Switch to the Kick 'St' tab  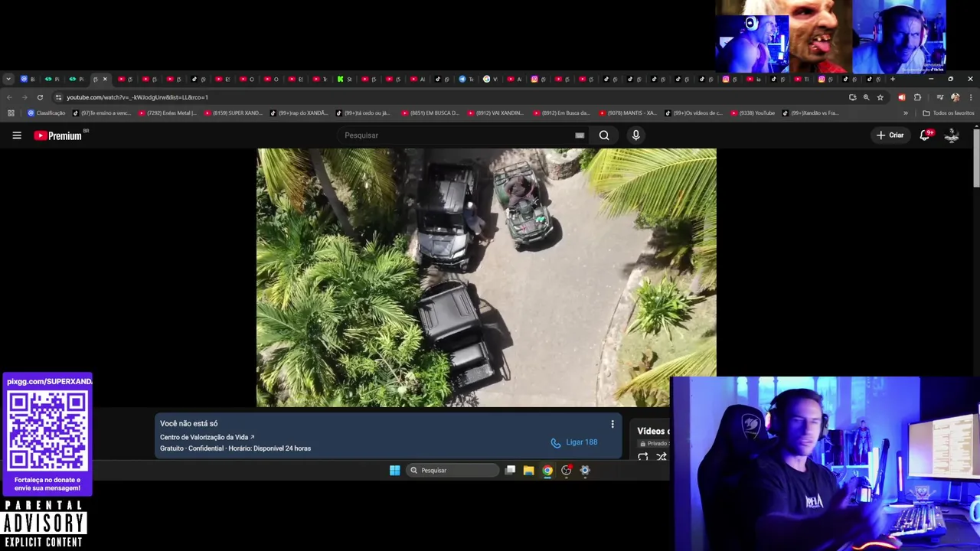click(345, 79)
